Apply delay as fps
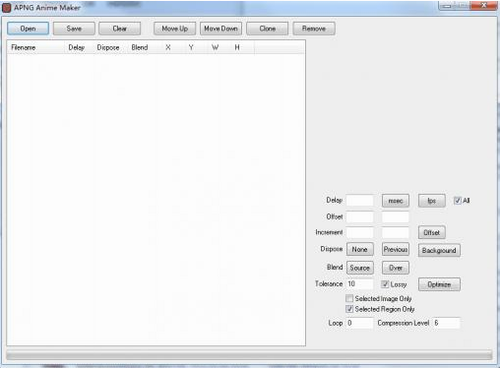The image size is (500, 368). 432,201
